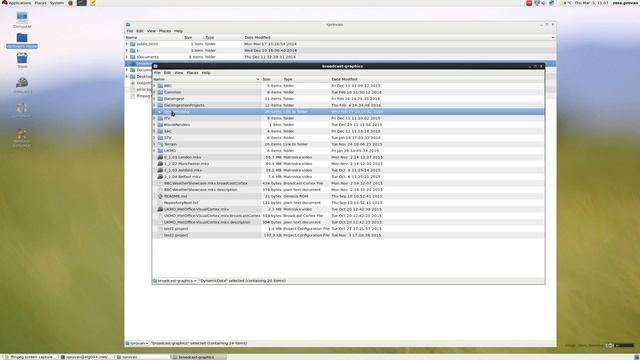Select the DataIngestionProjects folder icon
640x360 pixels.
[160, 105]
